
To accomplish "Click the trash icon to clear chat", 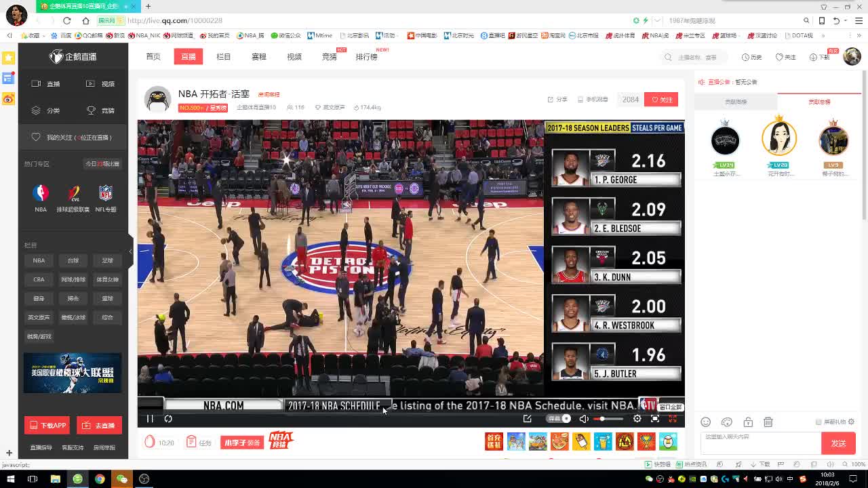I will [768, 422].
